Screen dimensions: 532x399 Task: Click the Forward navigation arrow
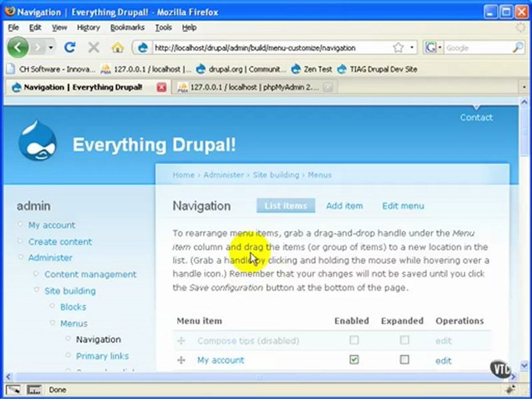[x=37, y=48]
